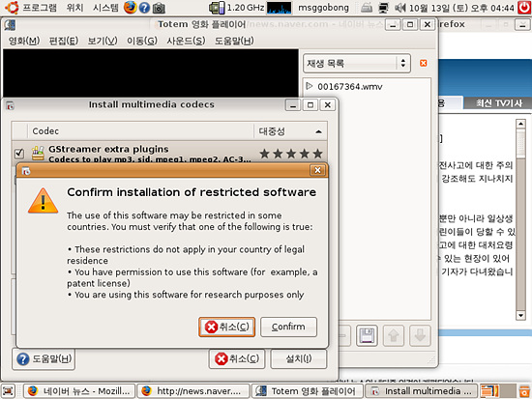532x399 pixels.
Task: Toggle the GStreamer extra plugins checkbox
Action: [x=19, y=154]
